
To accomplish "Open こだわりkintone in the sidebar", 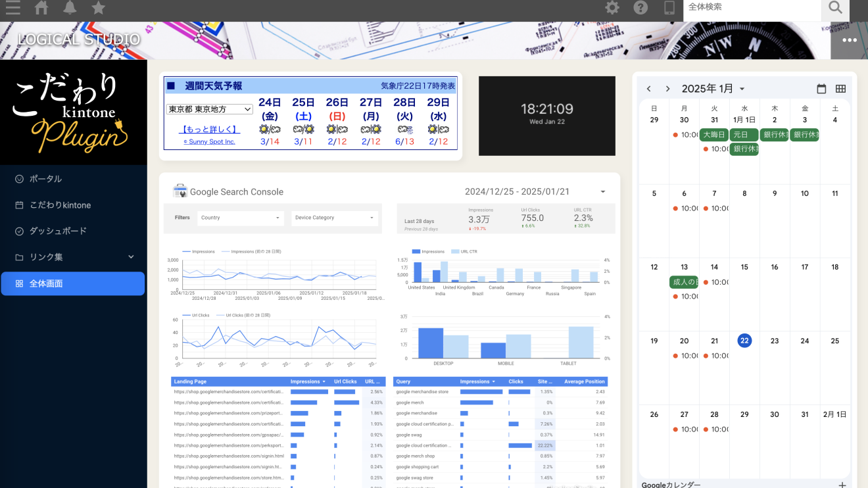I will pyautogui.click(x=73, y=205).
